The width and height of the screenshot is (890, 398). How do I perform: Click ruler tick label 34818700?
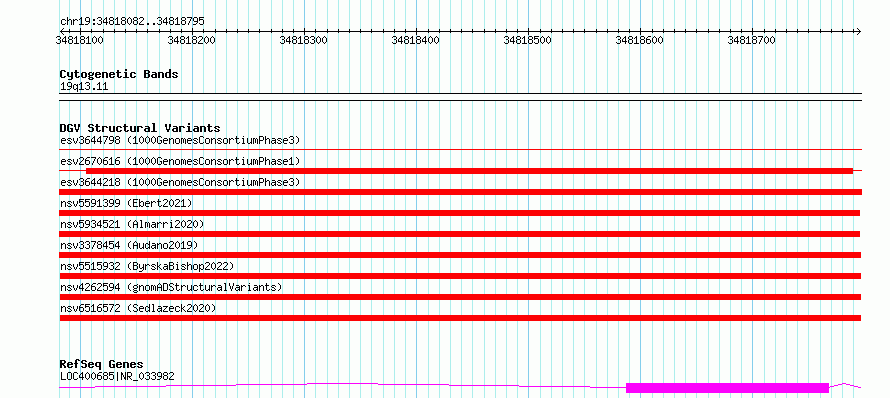coord(752,40)
